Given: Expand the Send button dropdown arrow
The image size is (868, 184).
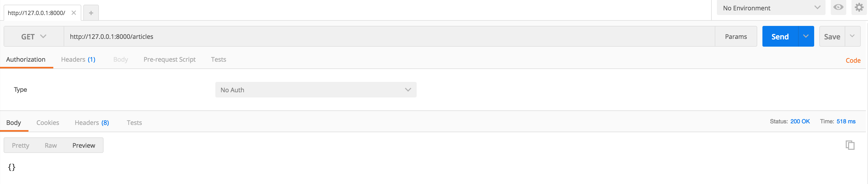Looking at the screenshot, I should (x=806, y=36).
